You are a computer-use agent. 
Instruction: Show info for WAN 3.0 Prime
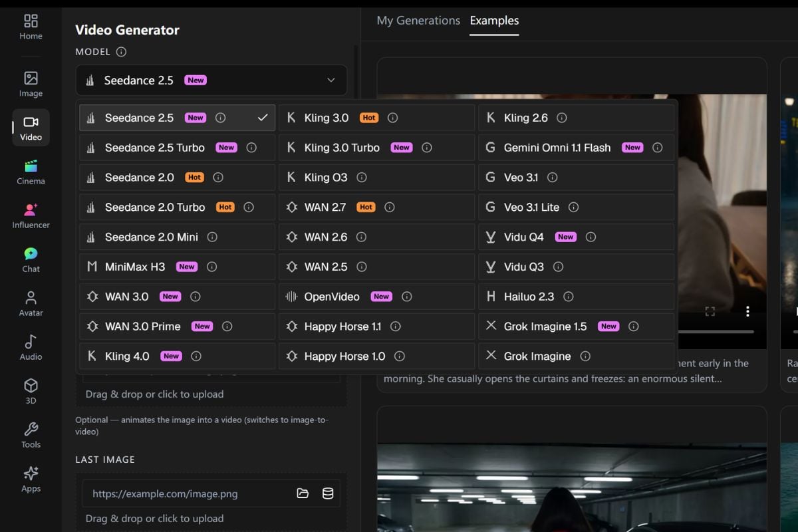point(227,327)
